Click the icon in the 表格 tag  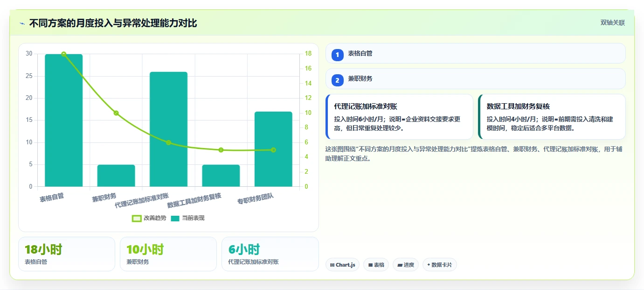370,265
